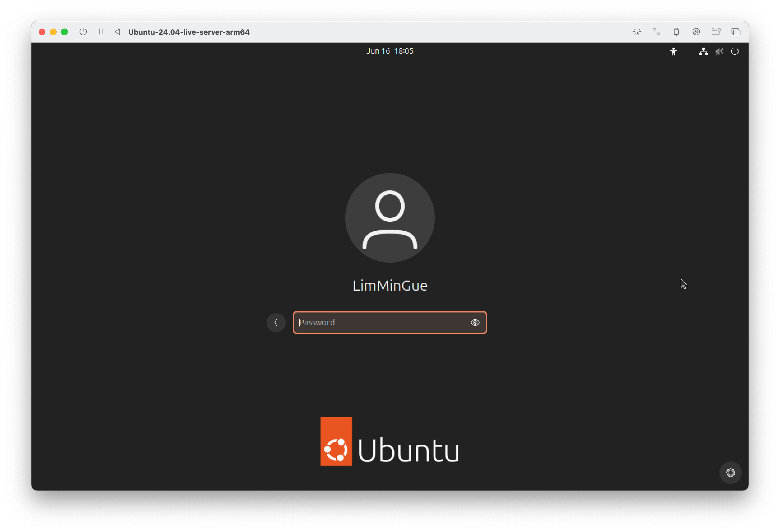Click the VM power button in title bar

83,32
